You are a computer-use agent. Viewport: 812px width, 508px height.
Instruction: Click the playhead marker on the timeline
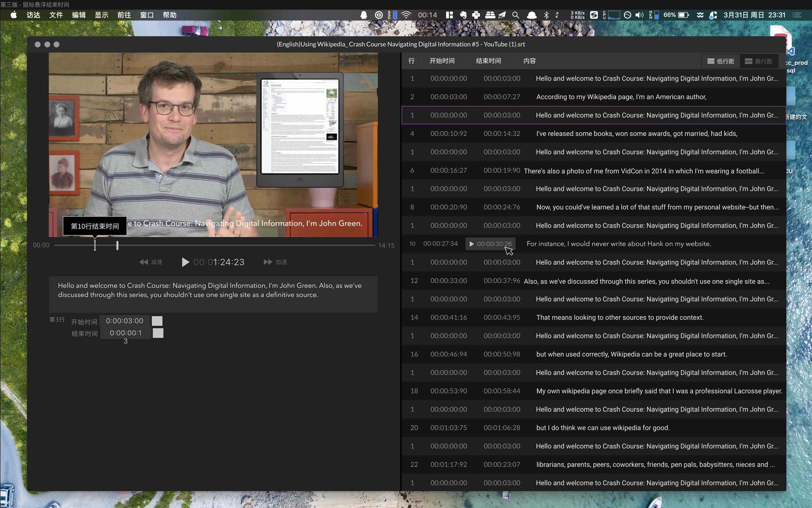click(117, 245)
